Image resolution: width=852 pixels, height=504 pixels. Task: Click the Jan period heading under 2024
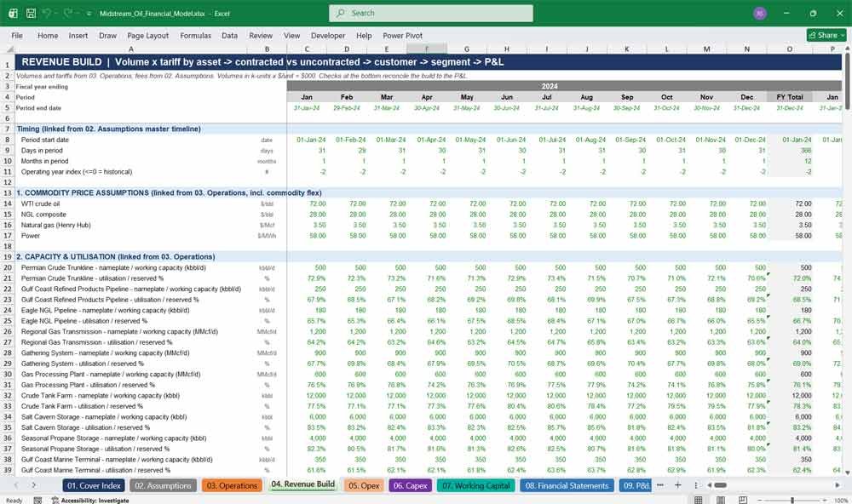click(x=307, y=97)
